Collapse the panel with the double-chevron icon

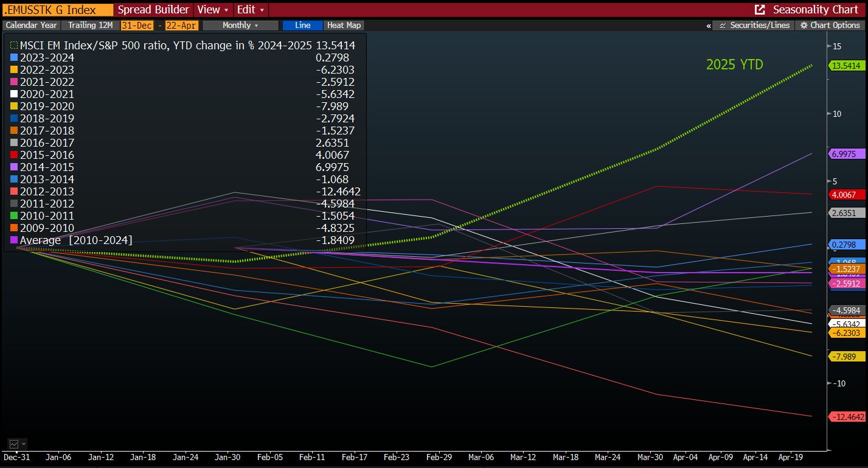(709, 26)
